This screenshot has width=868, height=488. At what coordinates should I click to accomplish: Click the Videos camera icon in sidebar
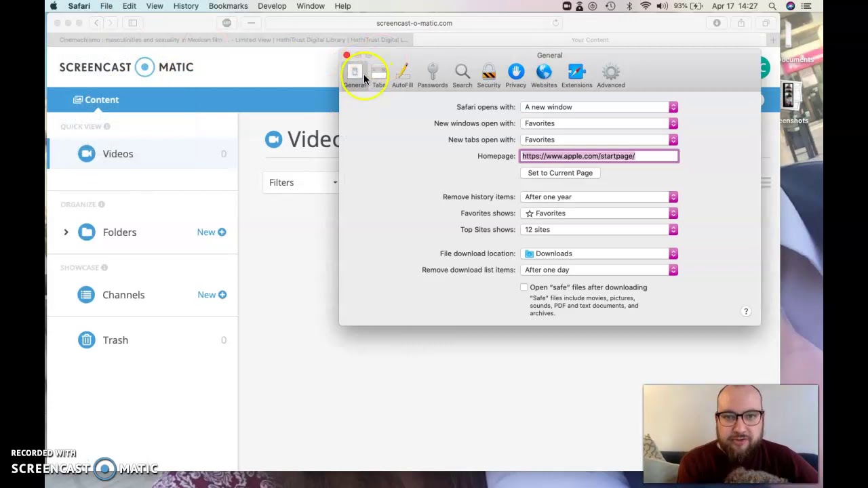click(86, 154)
